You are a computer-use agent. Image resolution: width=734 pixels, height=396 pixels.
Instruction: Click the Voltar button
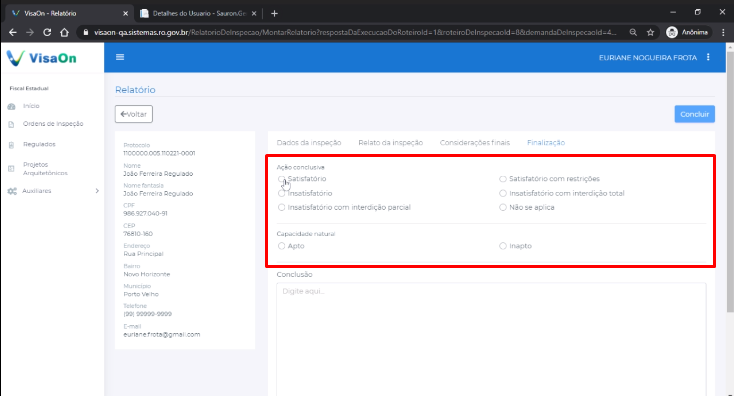coord(134,114)
